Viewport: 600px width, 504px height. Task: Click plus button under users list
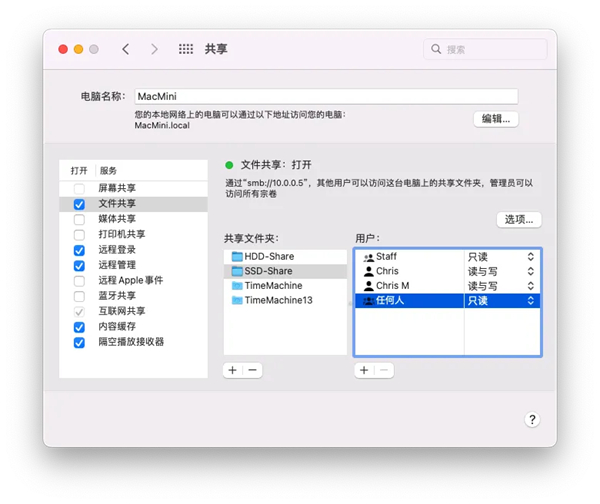click(x=364, y=370)
